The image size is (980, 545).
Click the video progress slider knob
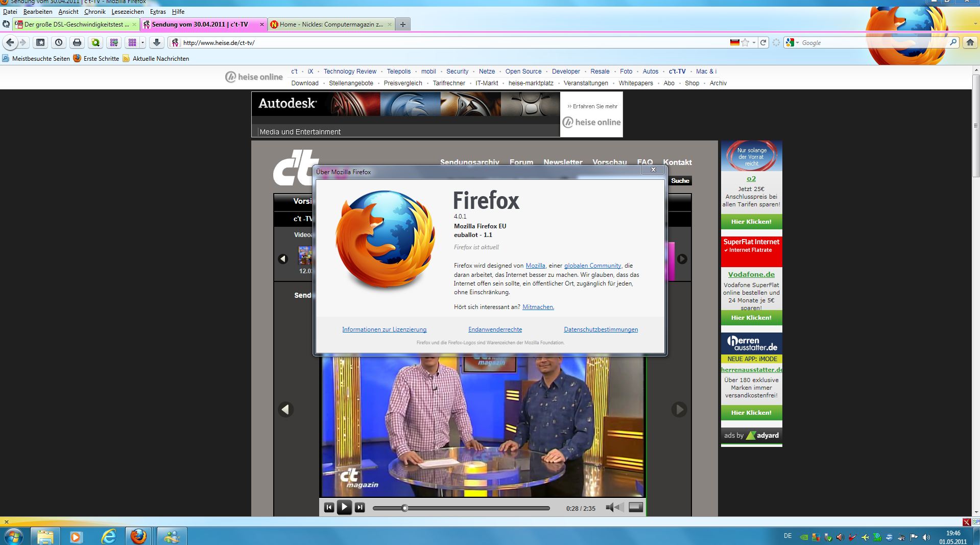404,508
